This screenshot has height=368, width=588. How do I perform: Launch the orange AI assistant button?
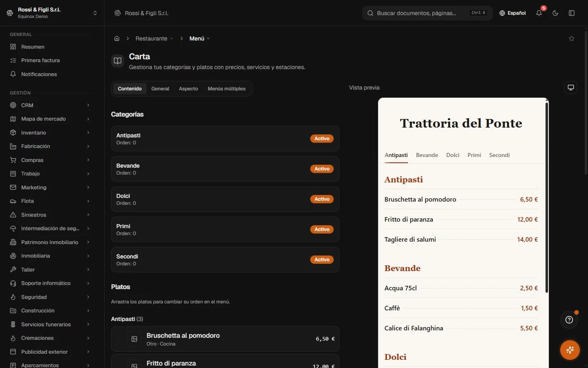(570, 350)
